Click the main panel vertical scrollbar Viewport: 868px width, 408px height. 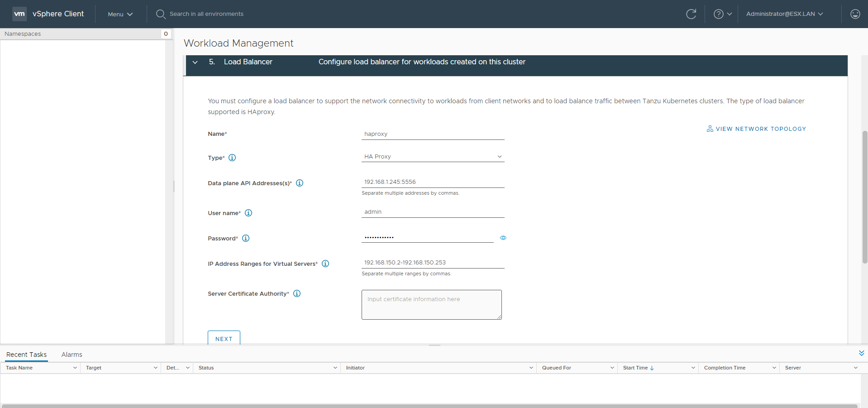tap(864, 197)
